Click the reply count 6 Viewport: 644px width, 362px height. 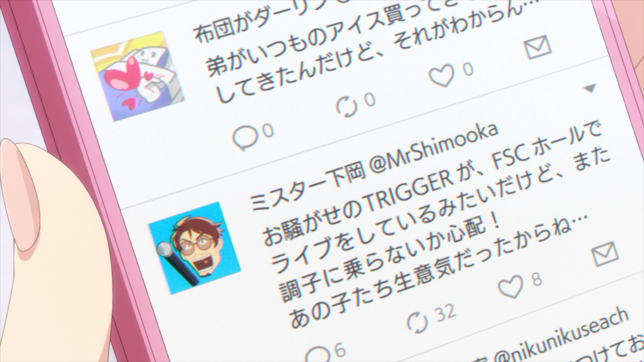340,348
